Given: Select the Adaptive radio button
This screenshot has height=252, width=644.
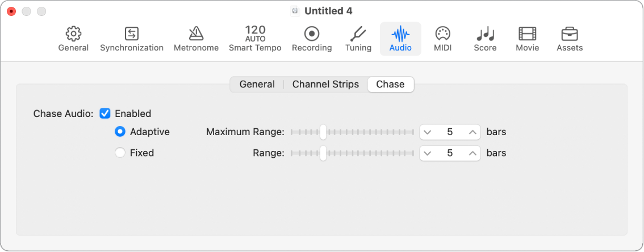Looking at the screenshot, I should pos(120,132).
